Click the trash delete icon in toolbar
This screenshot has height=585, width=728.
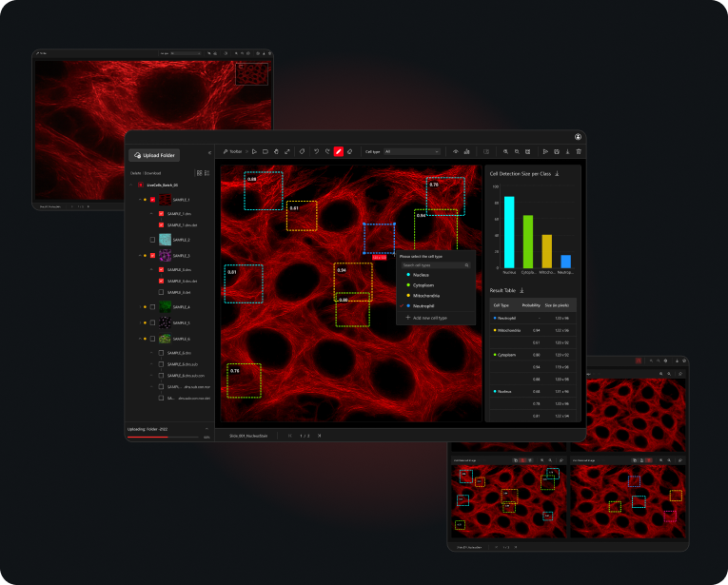click(579, 151)
